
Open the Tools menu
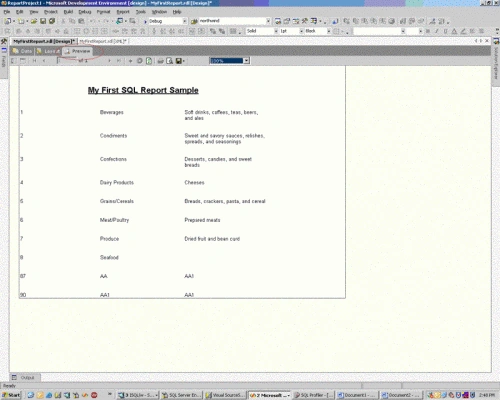coord(141,12)
